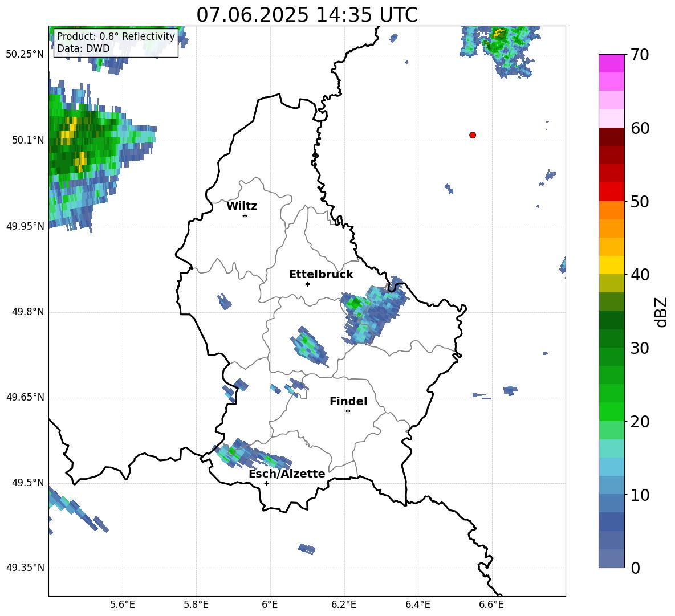Viewport: 675px width, 616px height.
Task: Click the 6.2°E longitude label
Action: [344, 605]
